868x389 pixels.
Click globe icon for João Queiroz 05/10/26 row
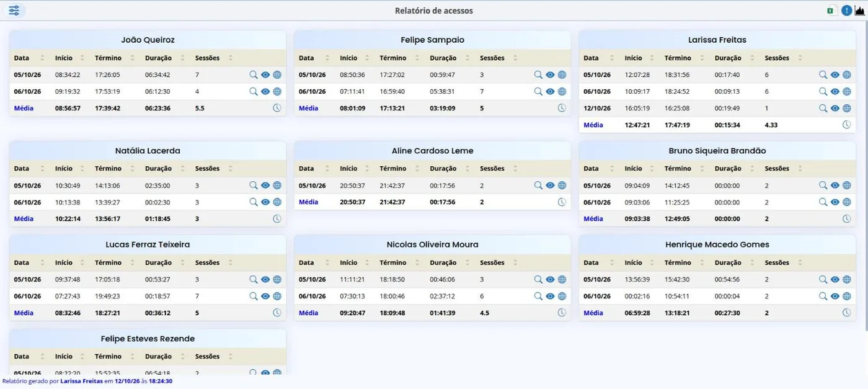[x=277, y=74]
